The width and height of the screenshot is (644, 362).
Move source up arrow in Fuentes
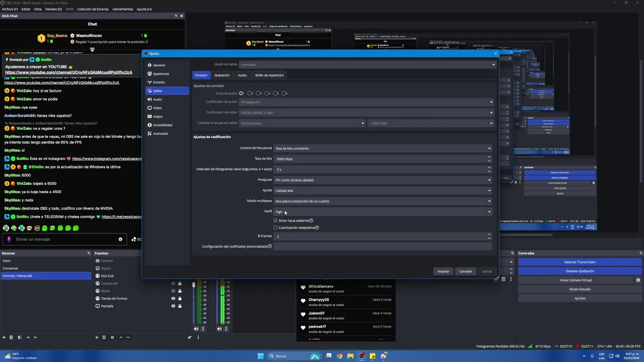121,337
